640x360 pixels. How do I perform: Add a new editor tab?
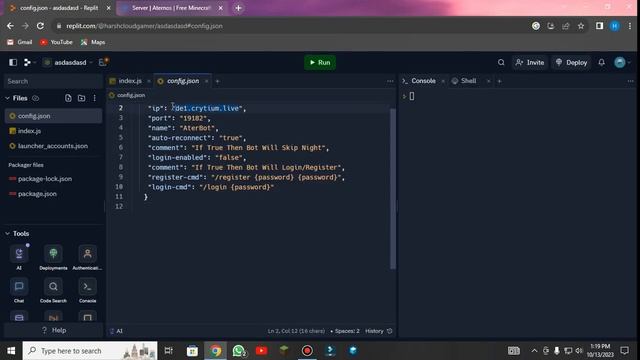click(218, 81)
